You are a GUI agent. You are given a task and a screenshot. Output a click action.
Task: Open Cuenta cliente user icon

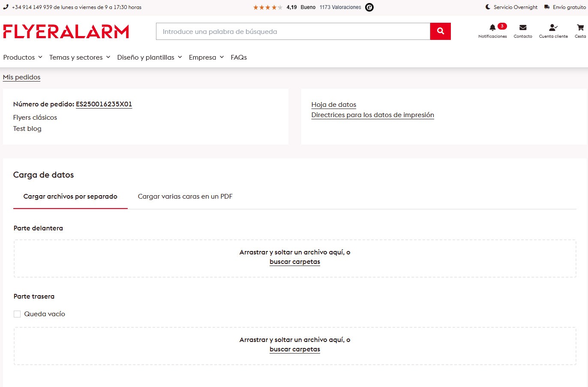point(553,28)
